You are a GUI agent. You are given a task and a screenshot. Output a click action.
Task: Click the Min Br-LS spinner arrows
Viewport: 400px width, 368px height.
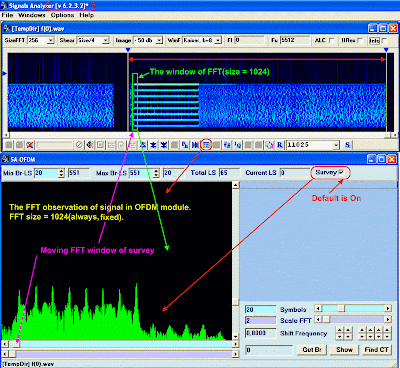coord(61,173)
